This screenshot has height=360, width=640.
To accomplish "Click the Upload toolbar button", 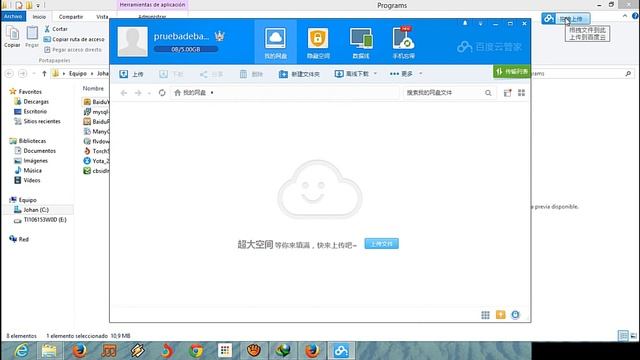I will [x=131, y=74].
